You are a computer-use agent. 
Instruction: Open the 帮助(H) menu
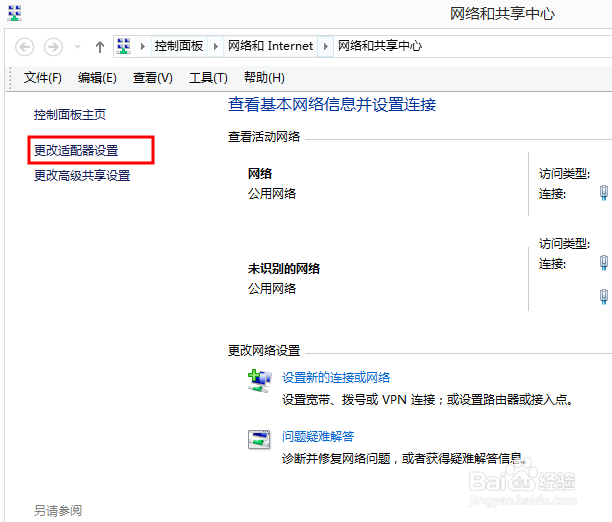pos(264,78)
